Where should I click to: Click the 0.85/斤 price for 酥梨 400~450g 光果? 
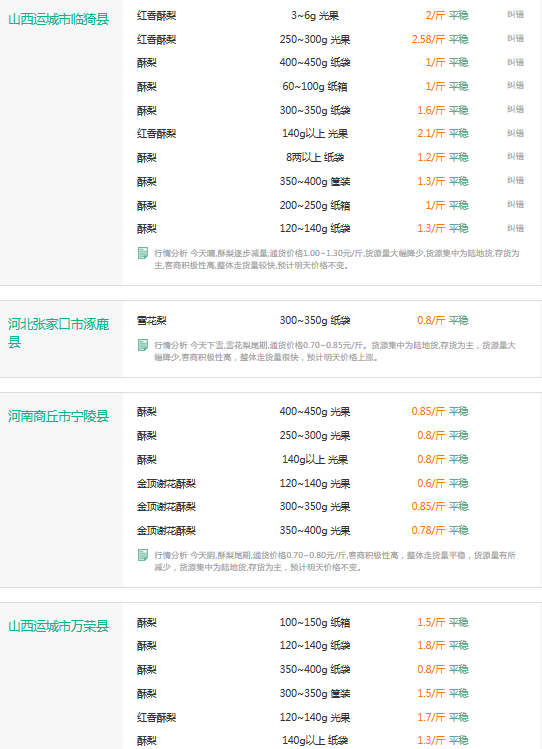point(428,411)
